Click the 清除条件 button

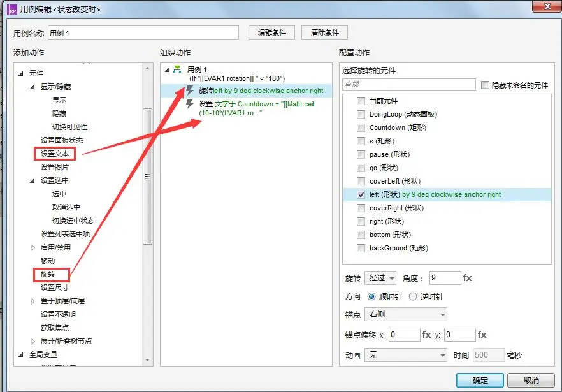point(324,33)
